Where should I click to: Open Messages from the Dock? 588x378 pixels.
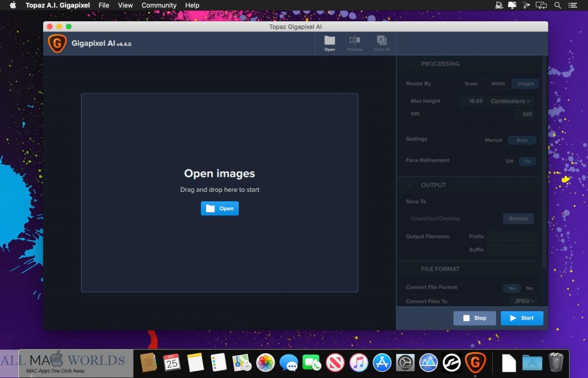click(x=289, y=362)
